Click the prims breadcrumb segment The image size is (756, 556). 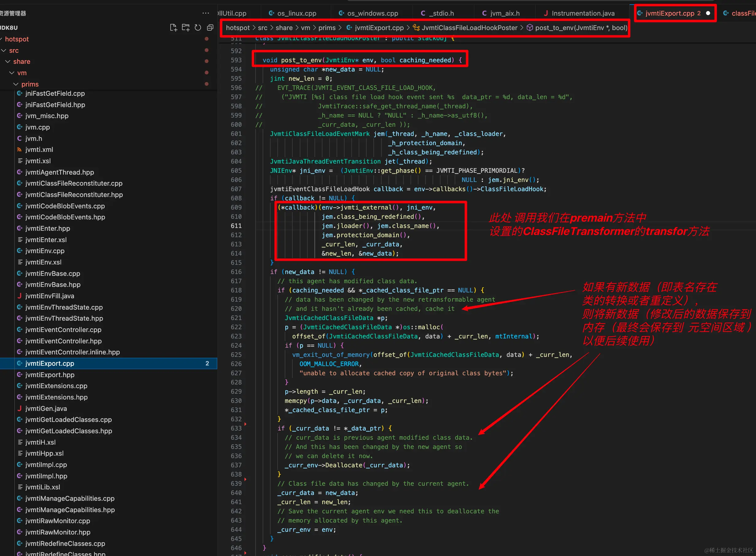(327, 28)
